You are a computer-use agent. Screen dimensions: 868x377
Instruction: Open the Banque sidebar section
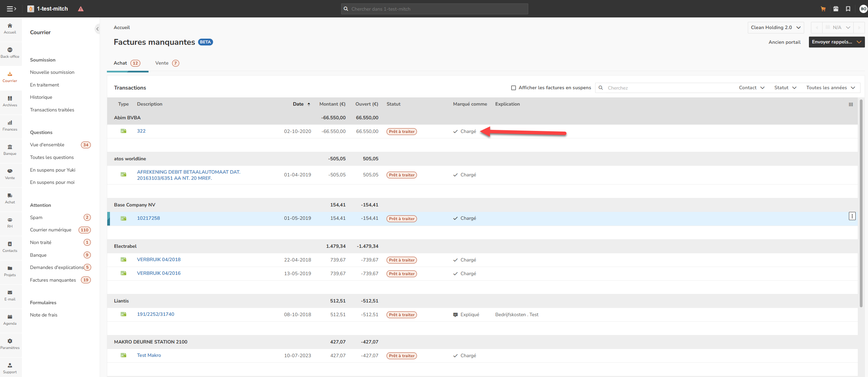pyautogui.click(x=10, y=150)
